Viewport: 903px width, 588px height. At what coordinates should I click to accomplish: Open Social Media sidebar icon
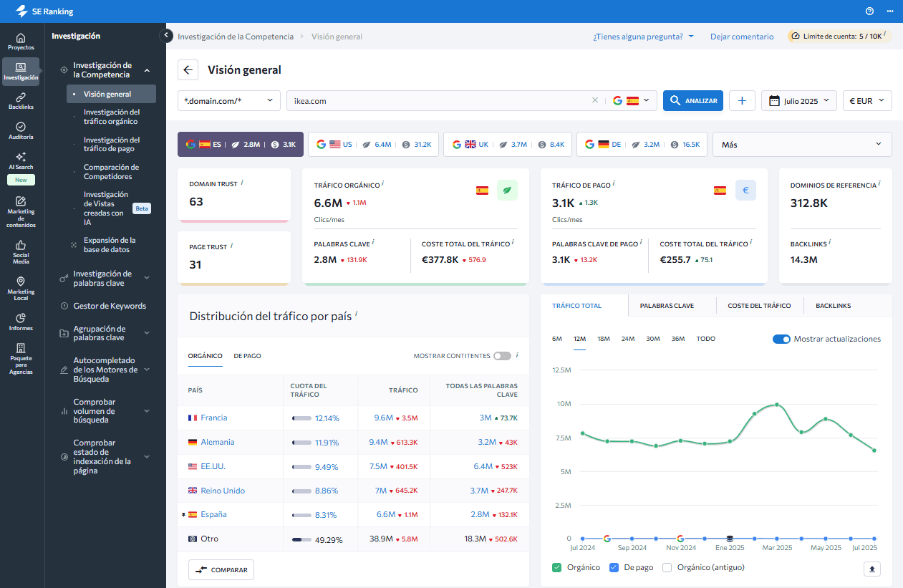click(21, 252)
